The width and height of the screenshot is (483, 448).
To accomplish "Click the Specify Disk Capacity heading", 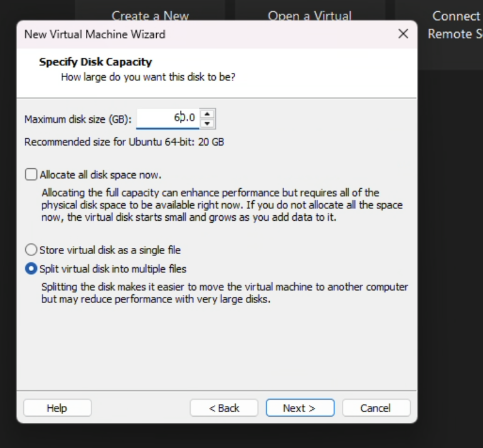I will [x=95, y=61].
